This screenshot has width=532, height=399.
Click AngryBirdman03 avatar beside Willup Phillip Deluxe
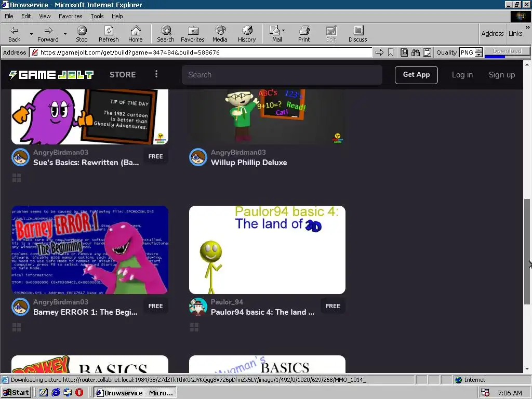pos(198,157)
